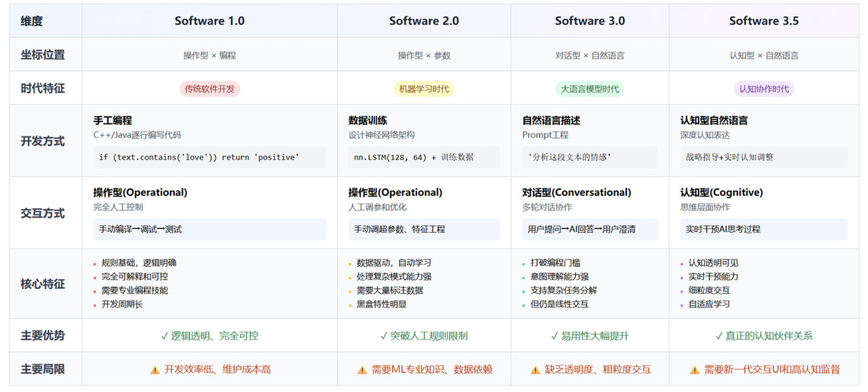This screenshot has width=868, height=392.
Task: Click the if text.contains code snippet box
Action: 210,157
